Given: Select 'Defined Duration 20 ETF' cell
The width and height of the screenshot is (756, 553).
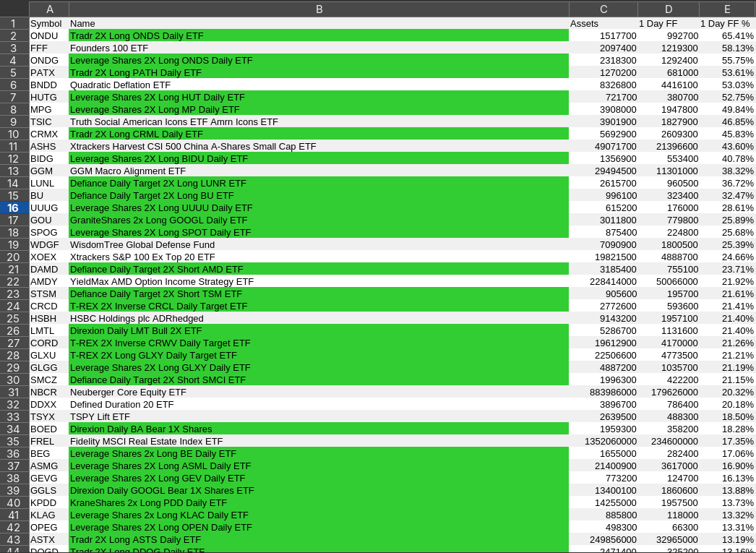Looking at the screenshot, I should (x=319, y=405).
